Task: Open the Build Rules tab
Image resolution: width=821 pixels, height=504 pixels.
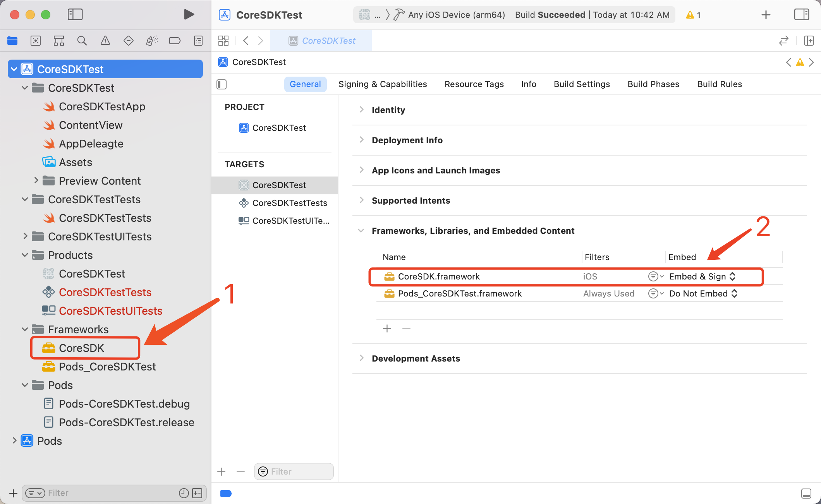Action: pyautogui.click(x=720, y=84)
